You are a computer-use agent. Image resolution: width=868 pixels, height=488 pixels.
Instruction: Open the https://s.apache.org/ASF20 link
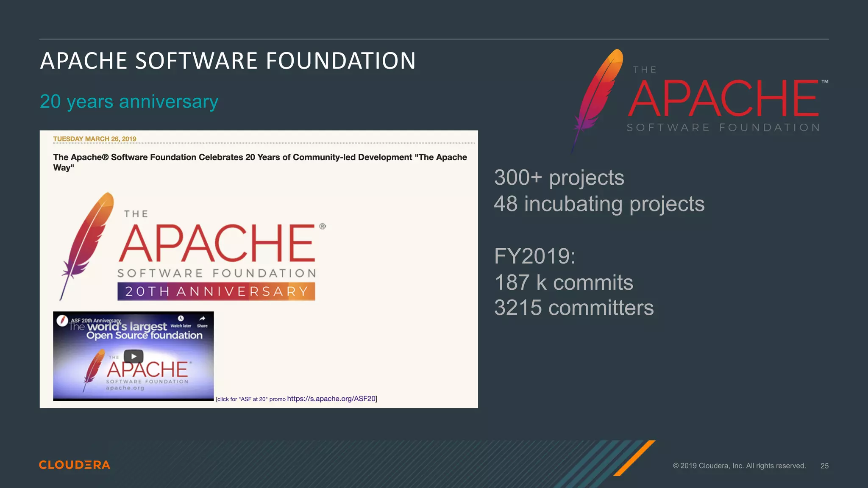(x=331, y=399)
